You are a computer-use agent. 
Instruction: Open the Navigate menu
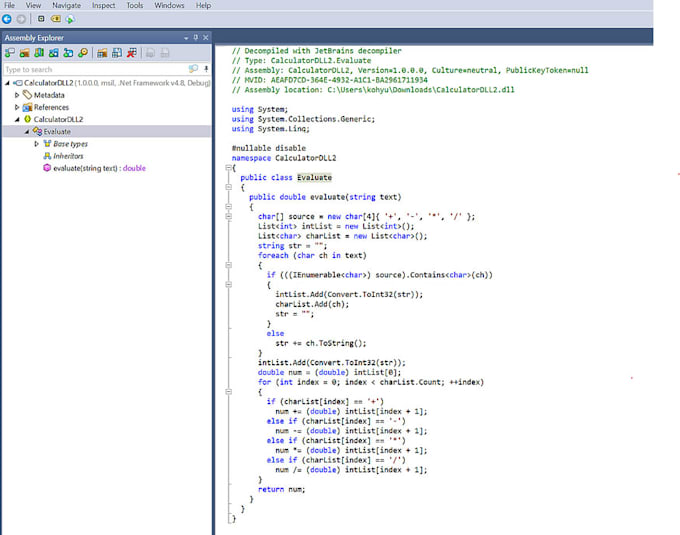[x=66, y=5]
